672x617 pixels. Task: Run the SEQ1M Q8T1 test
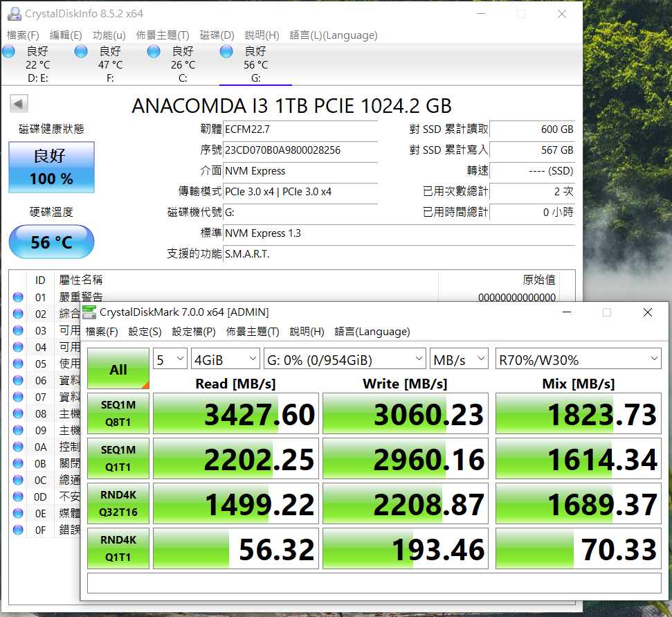118,413
